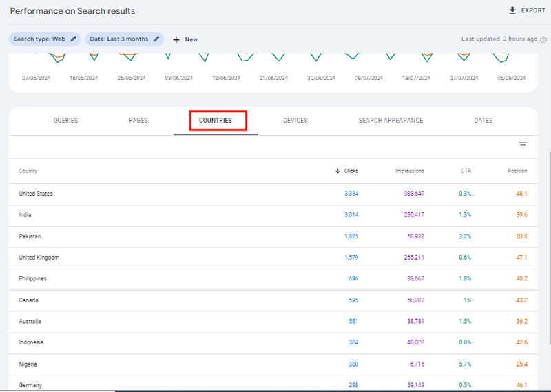The width and height of the screenshot is (551, 392).
Task: Sort table by CTR column header
Action: (x=466, y=171)
